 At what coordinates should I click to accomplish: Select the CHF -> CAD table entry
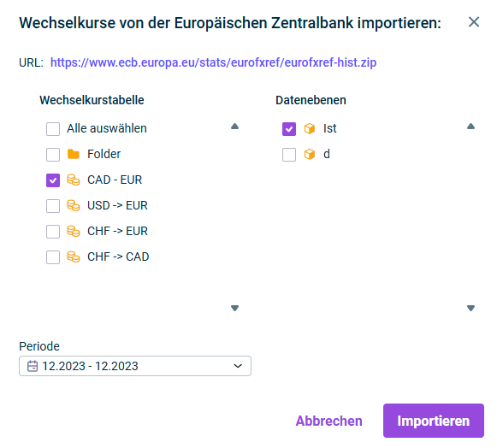pos(118,256)
